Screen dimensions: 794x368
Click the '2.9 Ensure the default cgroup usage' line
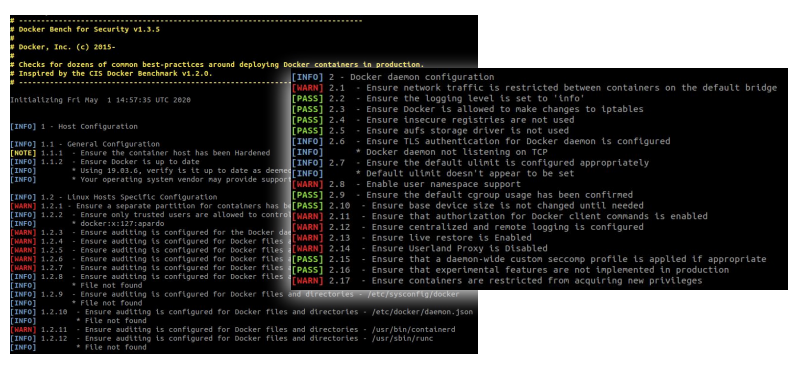click(462, 195)
